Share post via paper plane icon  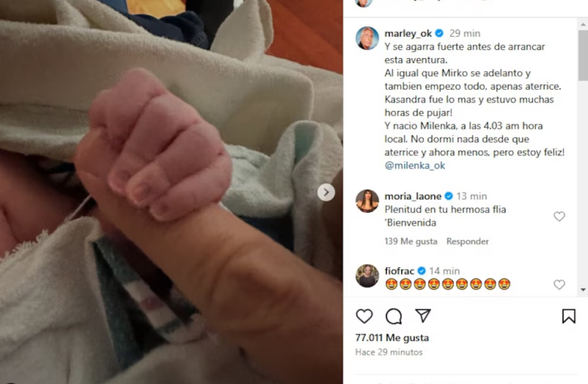423,316
